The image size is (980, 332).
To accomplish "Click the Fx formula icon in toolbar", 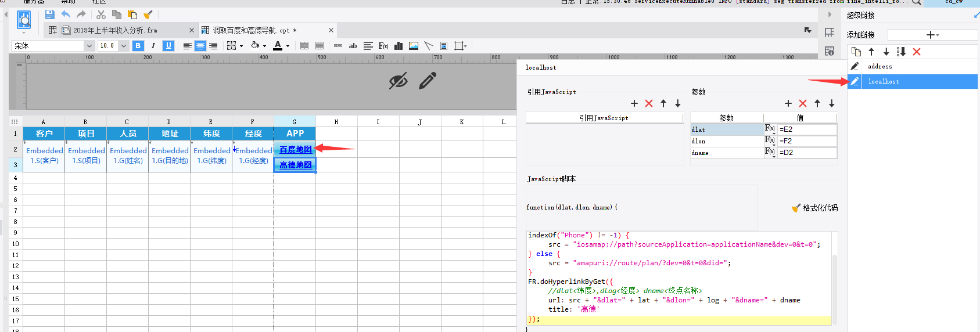I will pos(383,46).
